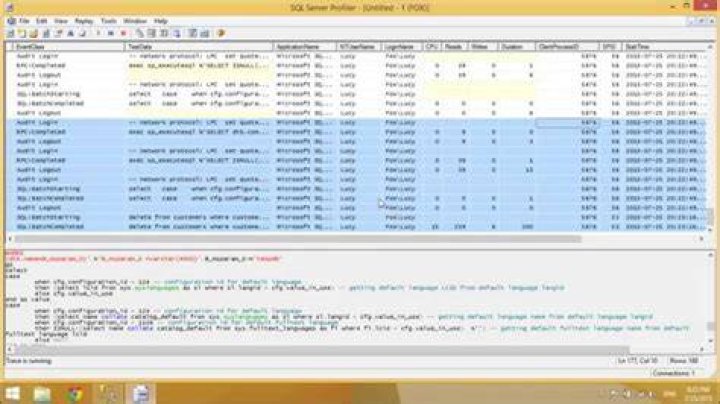Click the Writes column header
The height and width of the screenshot is (404, 720).
click(x=481, y=47)
